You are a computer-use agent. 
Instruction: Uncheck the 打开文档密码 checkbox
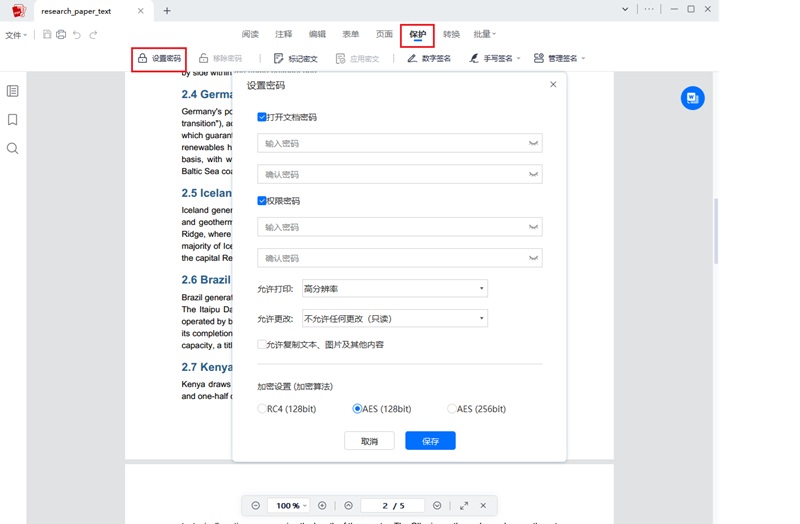pos(262,117)
